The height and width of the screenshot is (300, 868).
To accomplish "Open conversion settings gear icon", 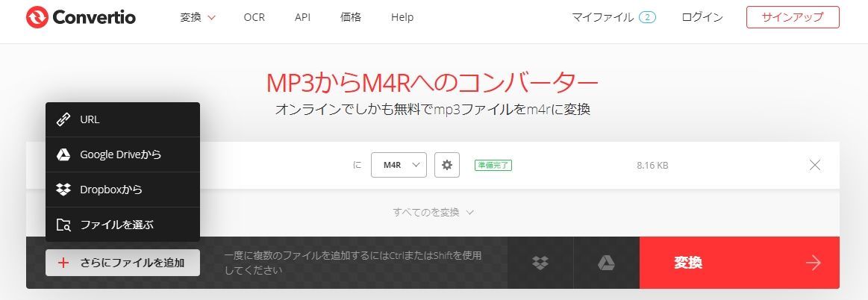I will tap(447, 165).
